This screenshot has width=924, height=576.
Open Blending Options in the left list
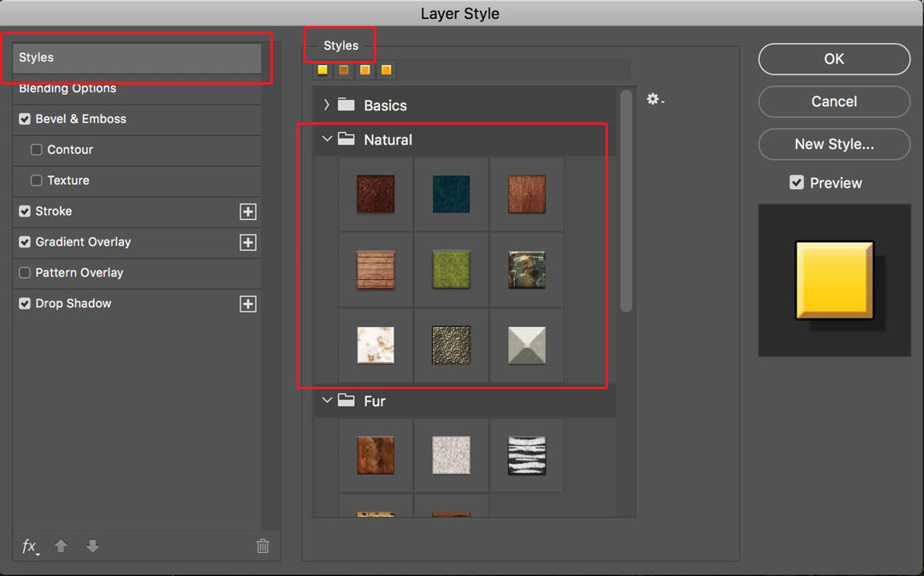(x=68, y=89)
